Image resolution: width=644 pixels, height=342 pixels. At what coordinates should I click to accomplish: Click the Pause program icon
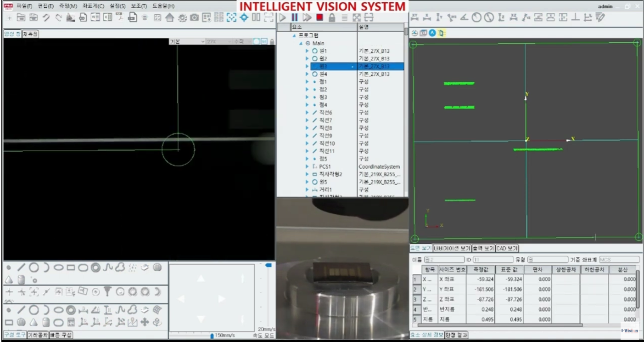295,17
